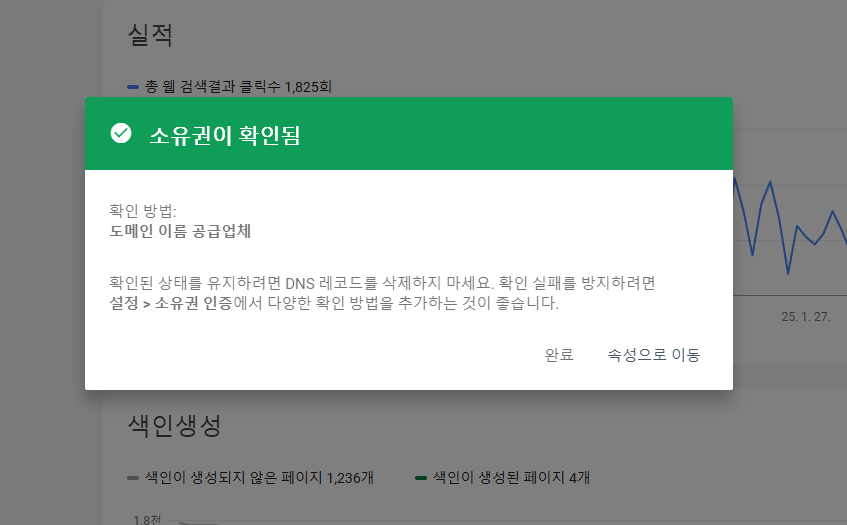Click the 색인생성 heading in background page
Image resolution: width=847 pixels, height=525 pixels.
[174, 426]
